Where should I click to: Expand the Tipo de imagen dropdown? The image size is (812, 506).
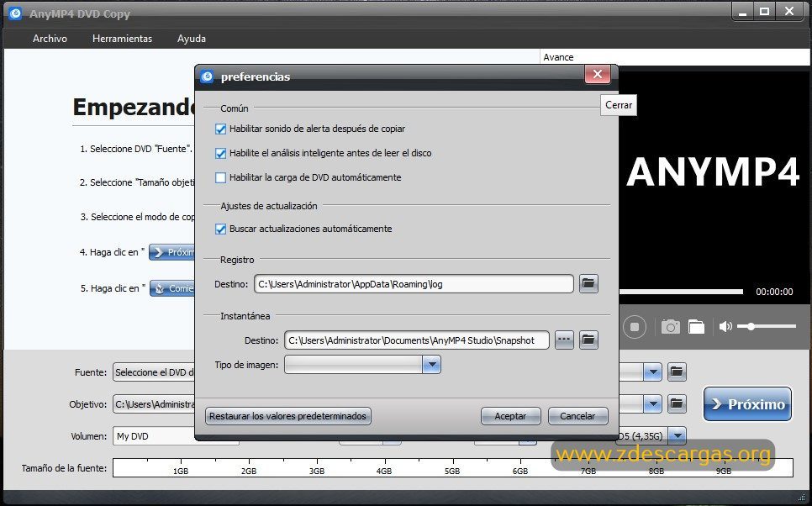tap(431, 365)
